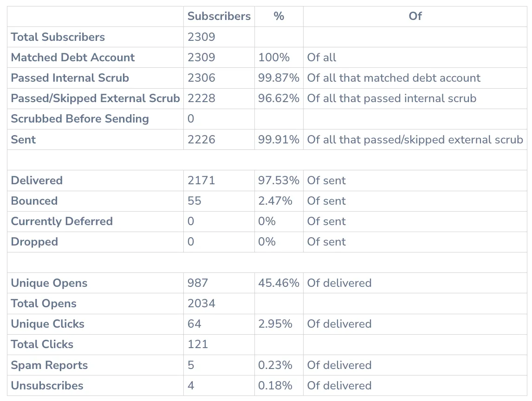Select the Total Subscribers row label

[58, 37]
